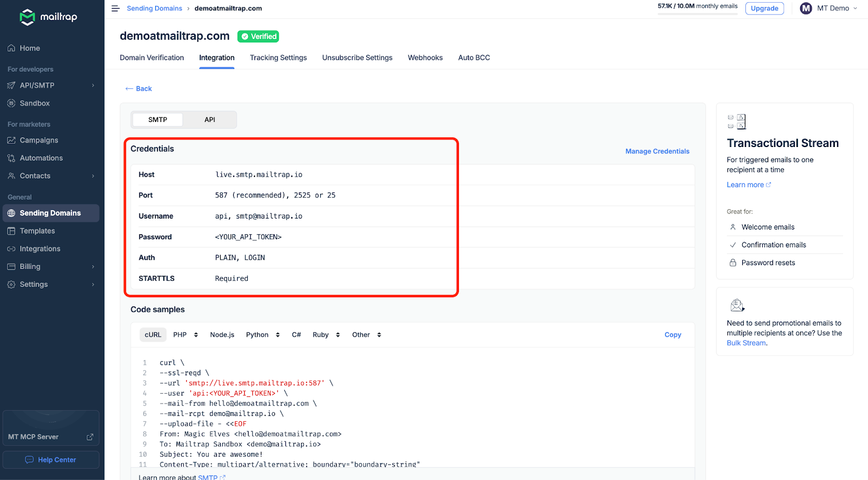868x480 pixels.
Task: Click the Password resets list item
Action: (x=785, y=263)
